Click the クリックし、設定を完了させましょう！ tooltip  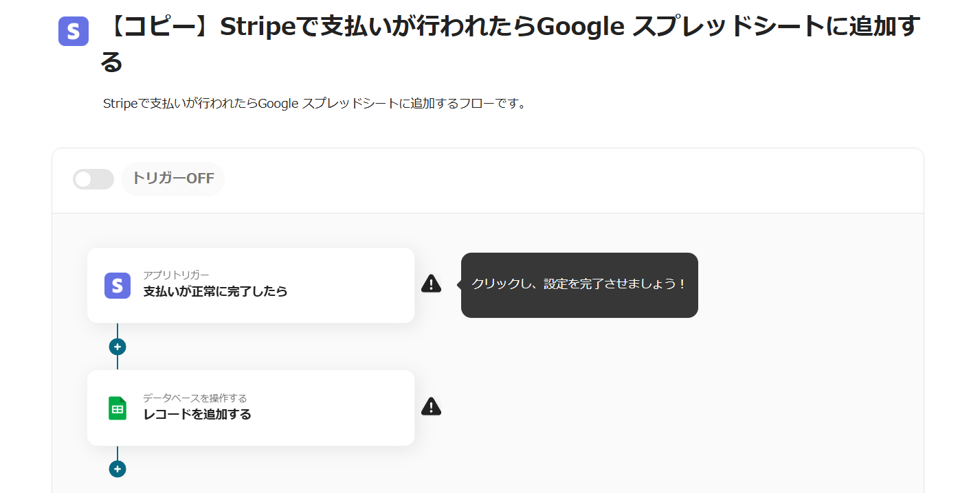point(579,284)
